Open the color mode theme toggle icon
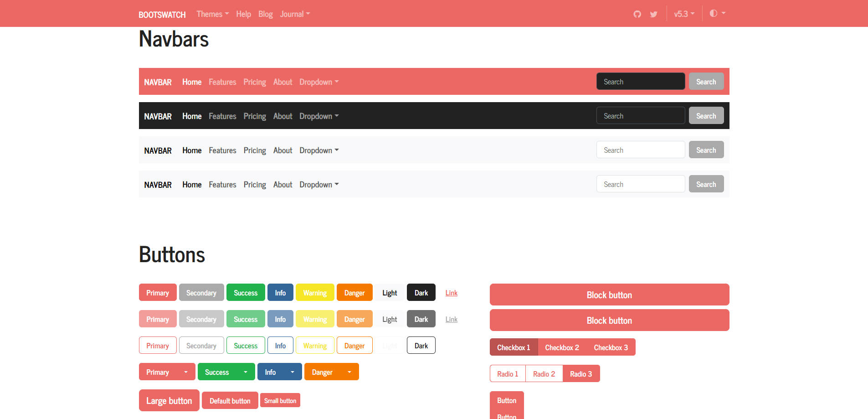Screen dimensions: 868x419 pos(717,14)
